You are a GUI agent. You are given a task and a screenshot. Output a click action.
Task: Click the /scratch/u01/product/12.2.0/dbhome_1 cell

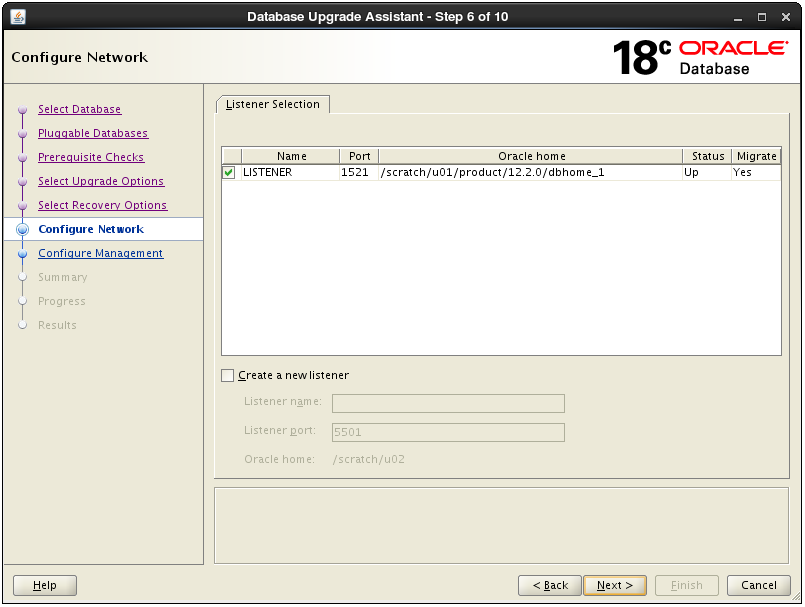click(x=531, y=173)
